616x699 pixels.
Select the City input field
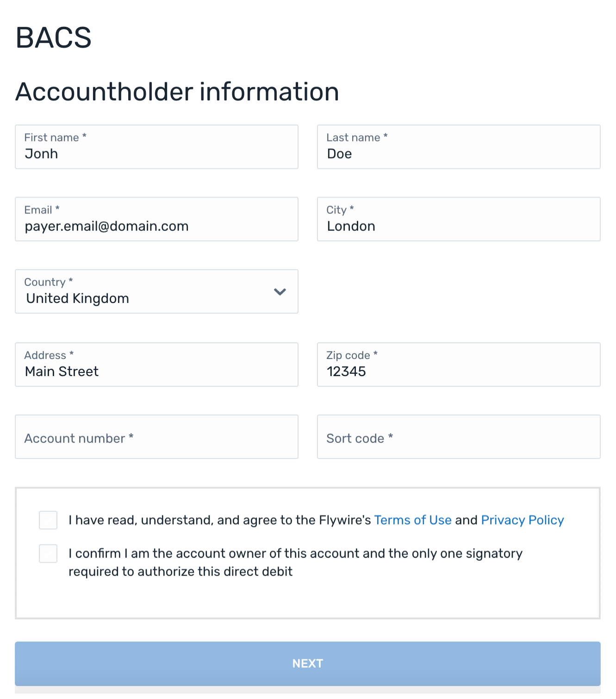[x=458, y=219]
